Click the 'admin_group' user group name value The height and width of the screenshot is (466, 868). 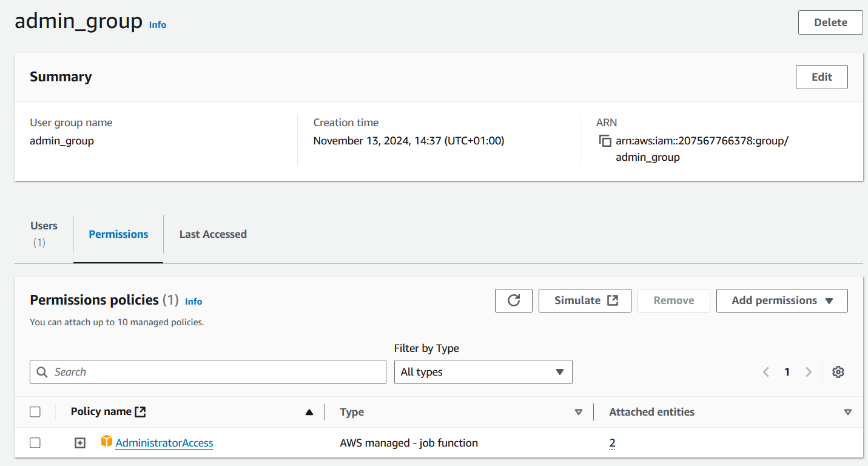62,141
